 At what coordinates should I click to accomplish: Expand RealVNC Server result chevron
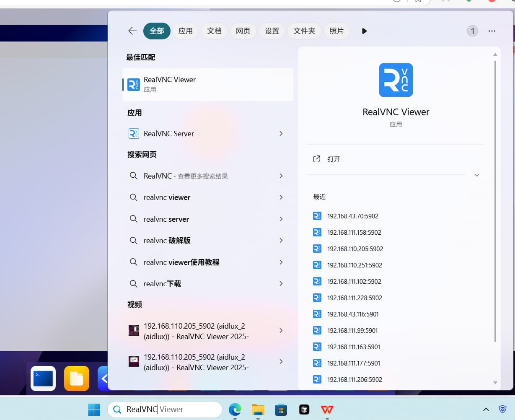point(281,134)
